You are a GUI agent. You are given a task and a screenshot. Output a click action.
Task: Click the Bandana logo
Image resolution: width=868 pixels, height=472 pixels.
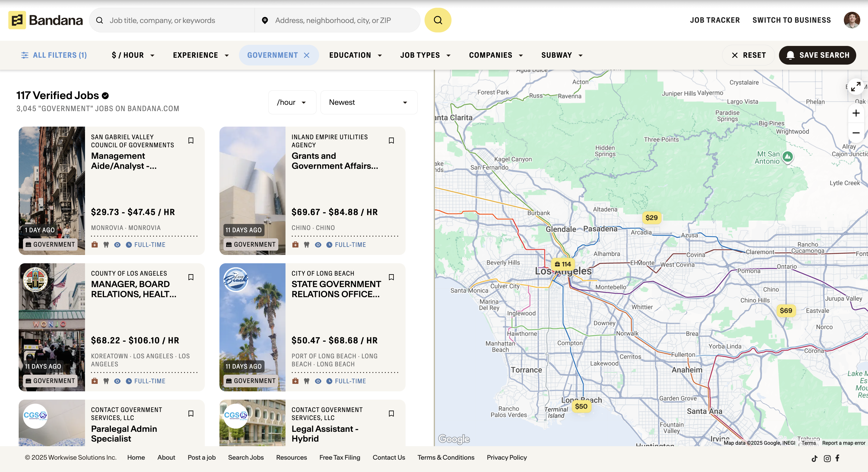tap(45, 20)
